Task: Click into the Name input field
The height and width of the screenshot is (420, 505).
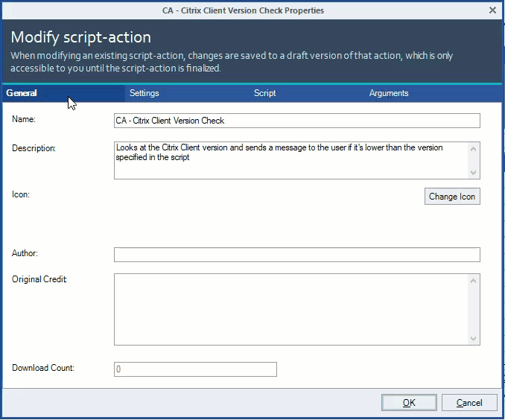Action: click(x=297, y=121)
